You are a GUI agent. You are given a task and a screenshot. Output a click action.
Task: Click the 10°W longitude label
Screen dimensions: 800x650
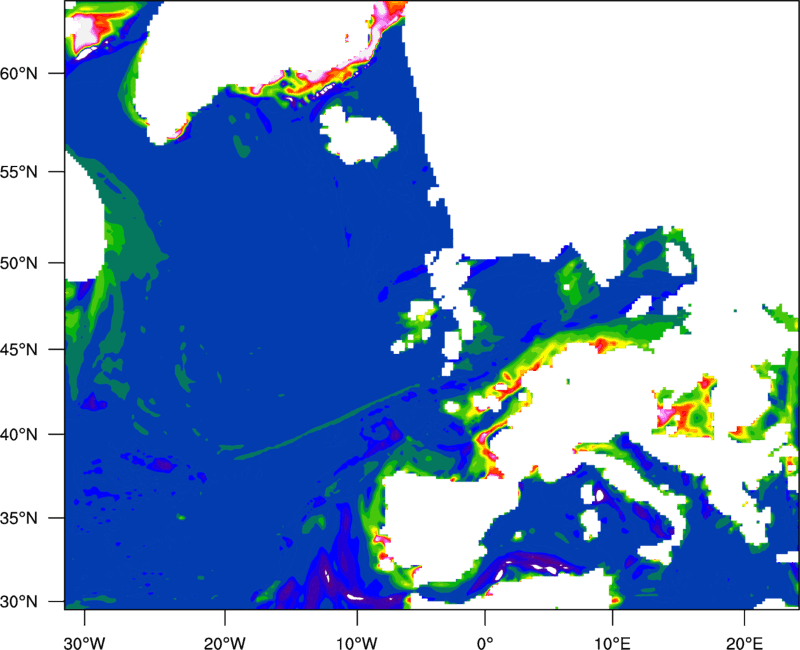click(x=357, y=643)
